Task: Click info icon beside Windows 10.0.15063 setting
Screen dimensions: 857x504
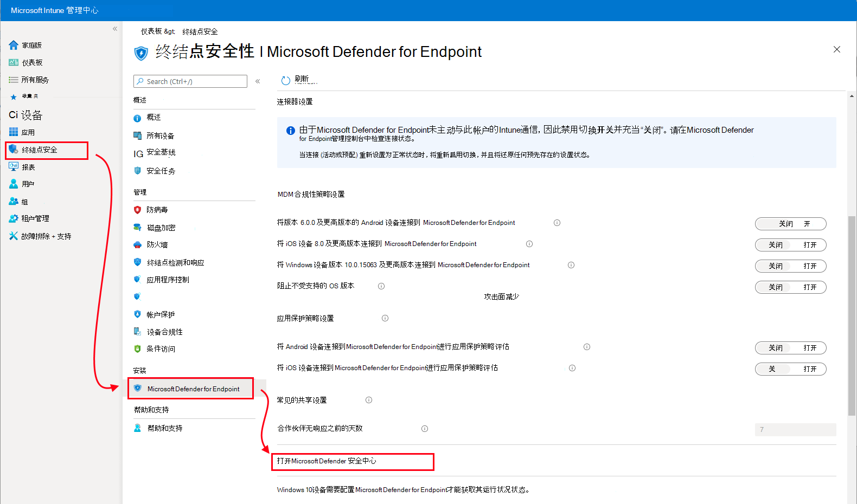Action: 571,265
